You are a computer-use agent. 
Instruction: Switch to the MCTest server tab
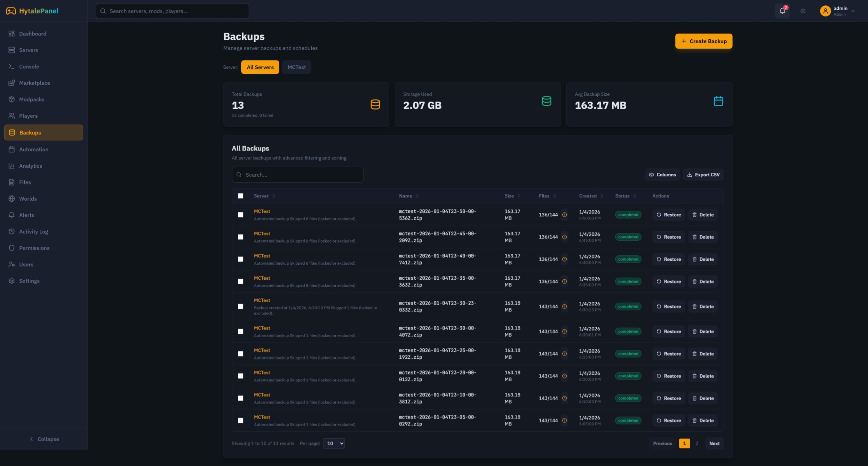coord(296,67)
